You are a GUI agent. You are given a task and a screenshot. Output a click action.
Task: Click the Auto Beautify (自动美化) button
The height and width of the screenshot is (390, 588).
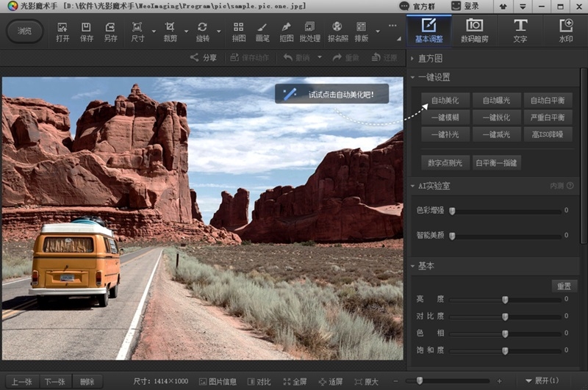pyautogui.click(x=445, y=101)
